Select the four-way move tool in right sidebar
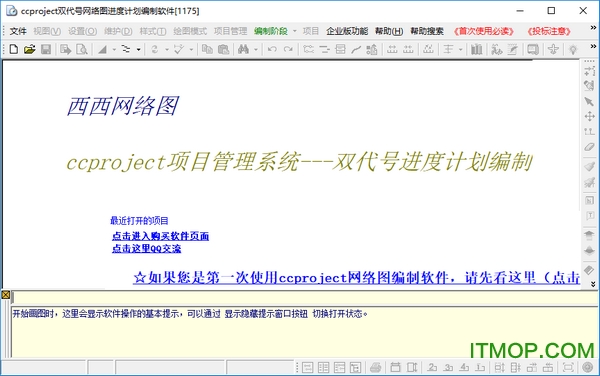 pyautogui.click(x=589, y=116)
